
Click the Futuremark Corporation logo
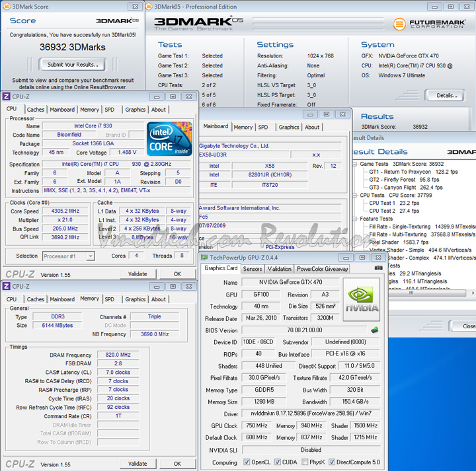click(429, 24)
